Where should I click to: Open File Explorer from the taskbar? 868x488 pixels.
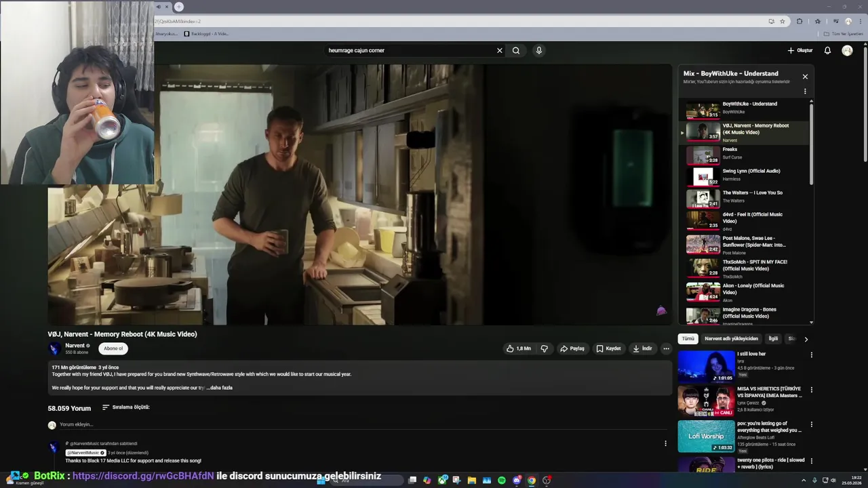(472, 480)
